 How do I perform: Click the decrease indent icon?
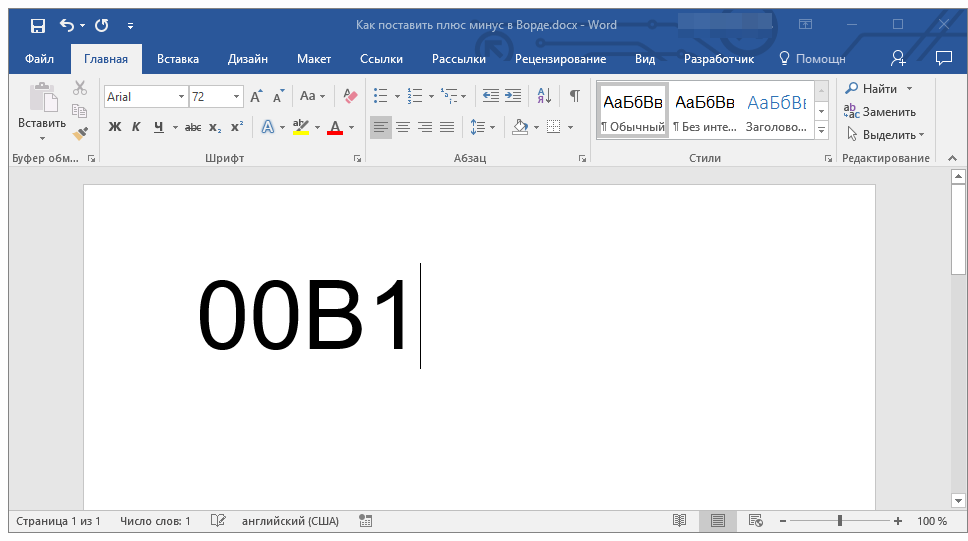pos(490,96)
